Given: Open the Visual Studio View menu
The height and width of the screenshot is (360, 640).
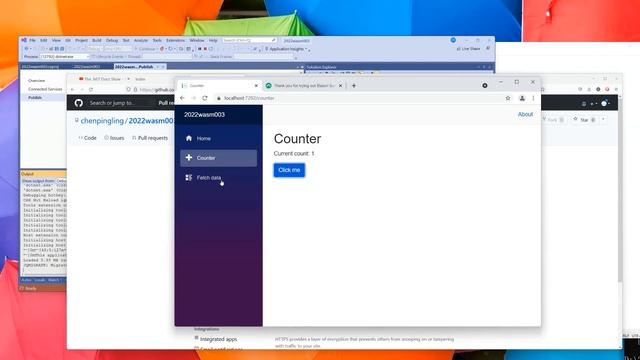Looking at the screenshot, I should [56, 40].
